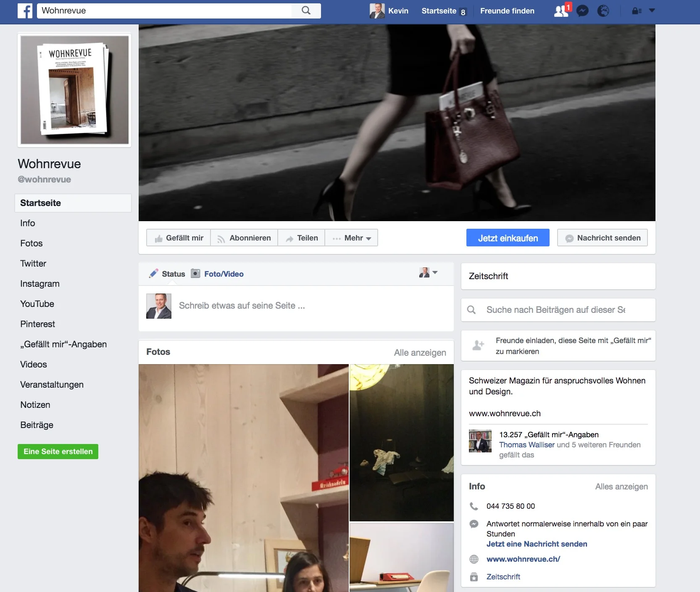Click the Teilen share button
This screenshot has height=592, width=700.
302,238
